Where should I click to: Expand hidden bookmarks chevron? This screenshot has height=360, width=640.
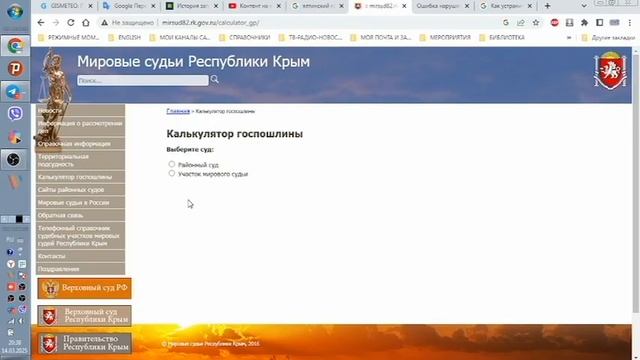click(x=569, y=38)
